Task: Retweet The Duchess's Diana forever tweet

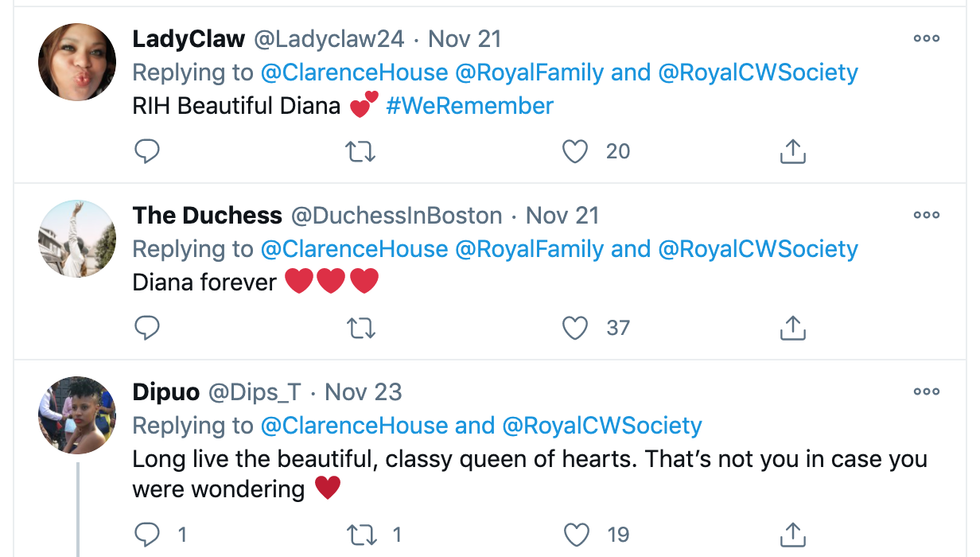Action: pos(361,327)
